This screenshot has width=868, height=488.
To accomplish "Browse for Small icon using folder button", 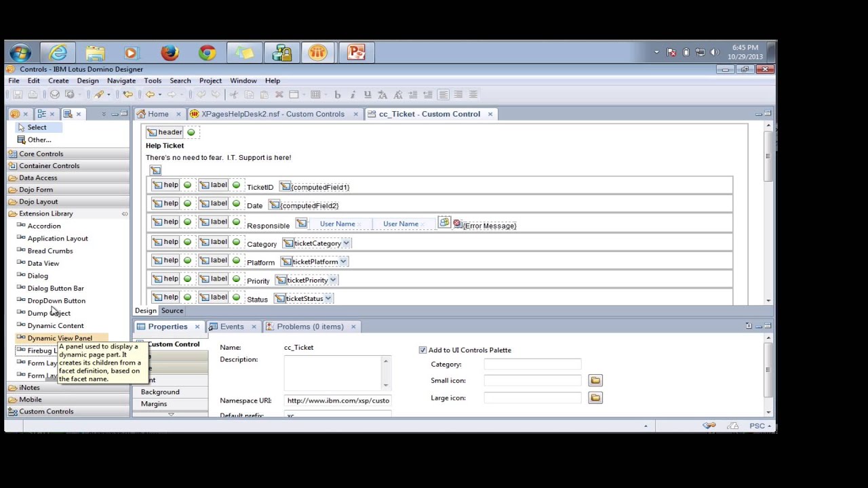I will (x=595, y=381).
